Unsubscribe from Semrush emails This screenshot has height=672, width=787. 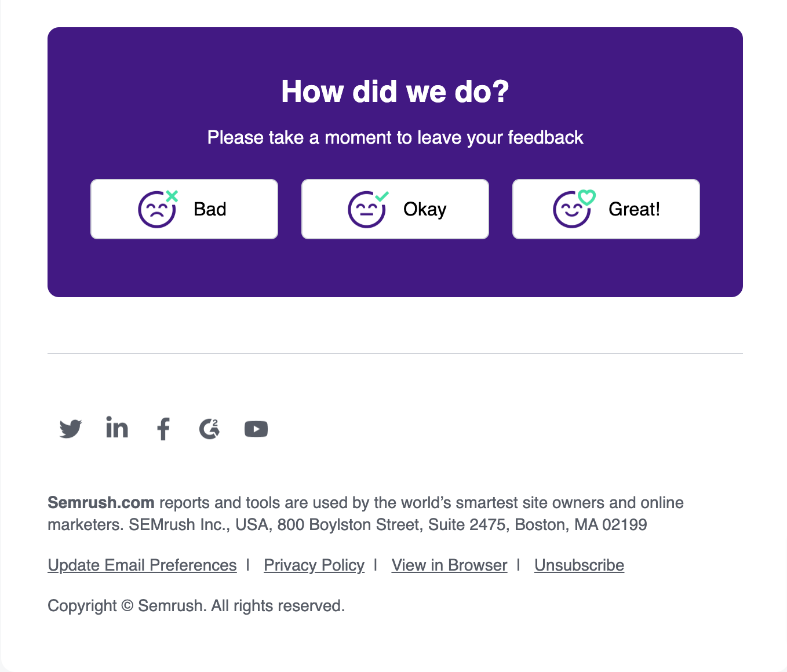click(579, 565)
